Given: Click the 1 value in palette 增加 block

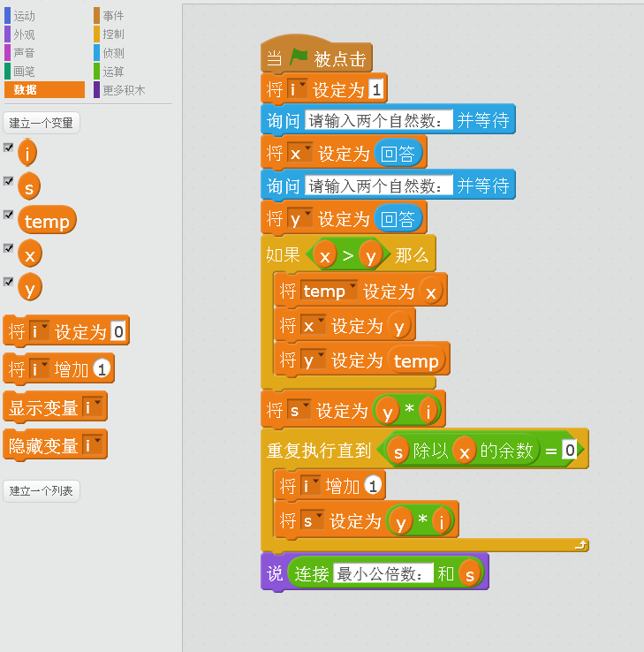Looking at the screenshot, I should 102,368.
